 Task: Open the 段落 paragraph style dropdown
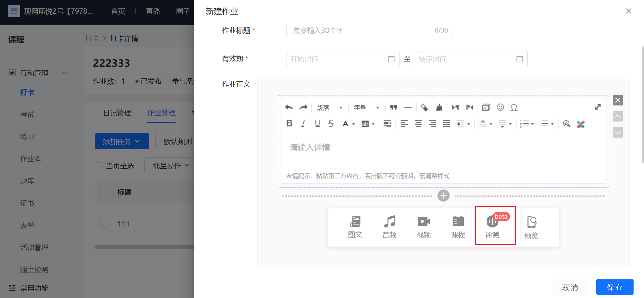pos(330,108)
